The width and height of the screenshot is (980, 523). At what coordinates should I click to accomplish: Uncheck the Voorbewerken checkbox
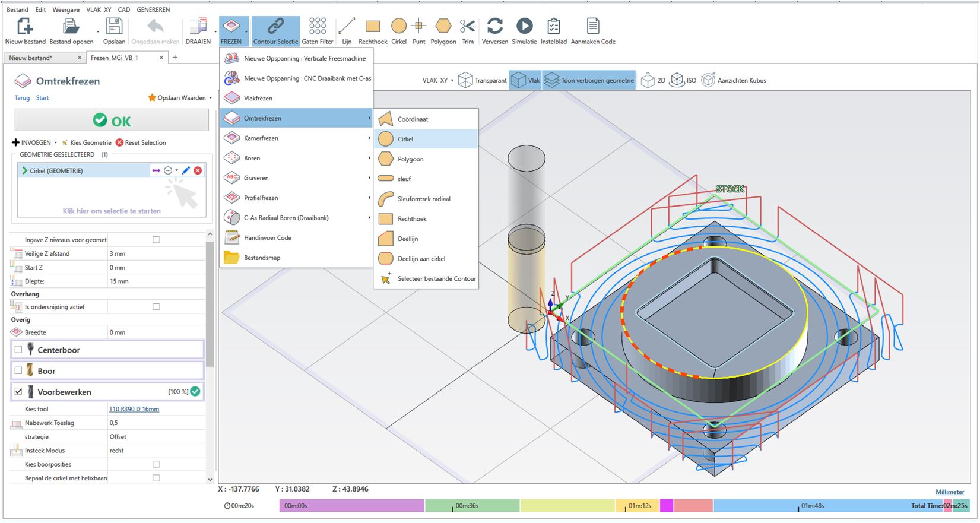click(x=18, y=392)
